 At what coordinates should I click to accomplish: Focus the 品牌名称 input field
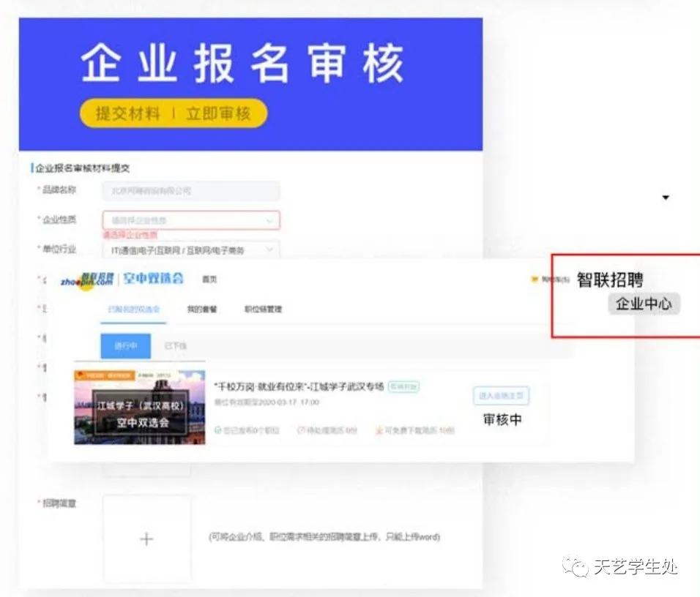point(191,191)
